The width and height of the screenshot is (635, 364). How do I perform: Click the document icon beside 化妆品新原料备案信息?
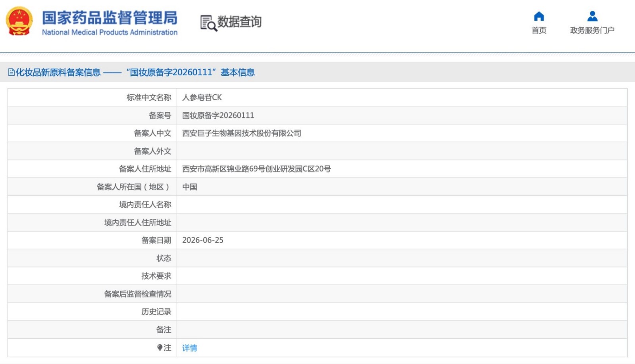(11, 72)
